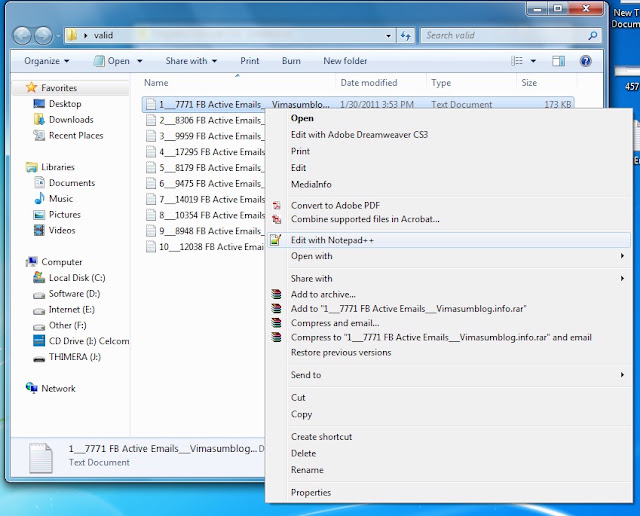Expand the address bar history dropdown
The width and height of the screenshot is (640, 516).
(388, 36)
